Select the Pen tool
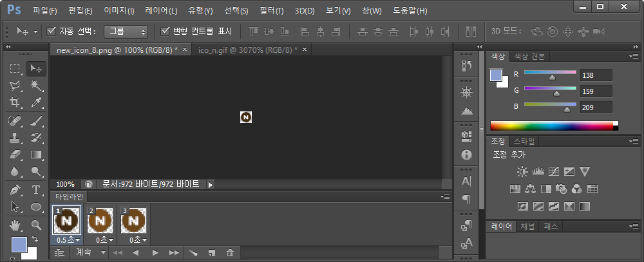 tap(15, 190)
